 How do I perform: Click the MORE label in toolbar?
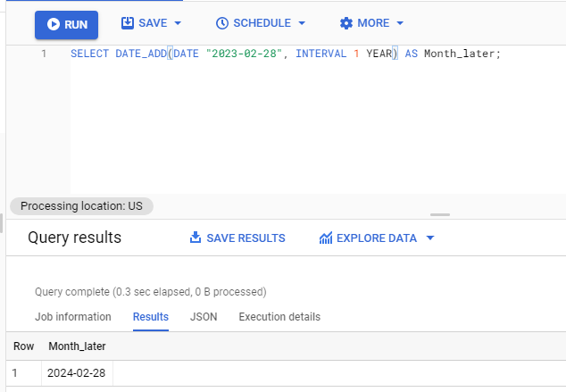(x=373, y=23)
